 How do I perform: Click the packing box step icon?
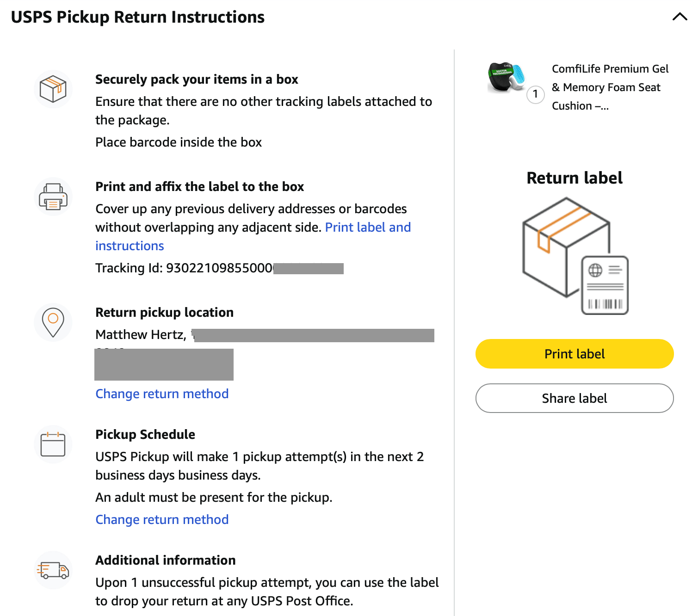(53, 89)
